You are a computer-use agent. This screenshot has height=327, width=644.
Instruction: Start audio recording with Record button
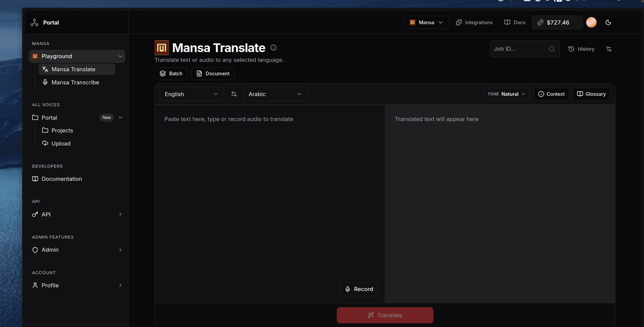coord(359,289)
